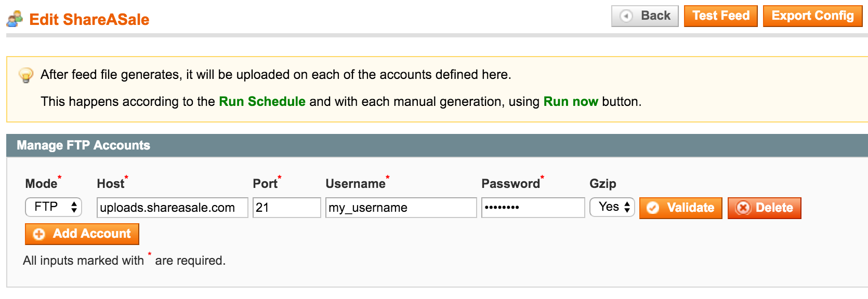Image resolution: width=868 pixels, height=299 pixels.
Task: Open the Gzip Yes dropdown
Action: tap(612, 207)
